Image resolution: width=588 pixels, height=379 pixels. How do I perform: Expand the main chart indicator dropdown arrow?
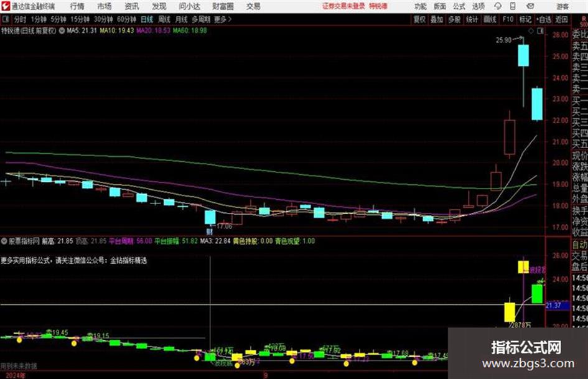(x=62, y=30)
